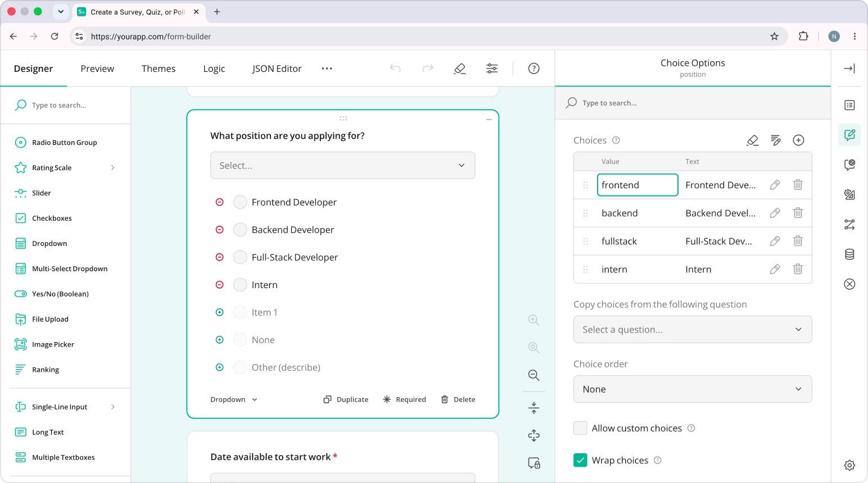Add the None option to choices
The height and width of the screenshot is (483, 868).
coord(220,340)
